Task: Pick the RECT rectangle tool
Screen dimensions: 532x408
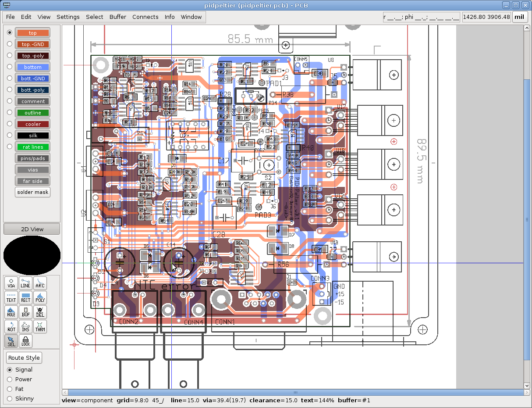Action: click(x=25, y=298)
